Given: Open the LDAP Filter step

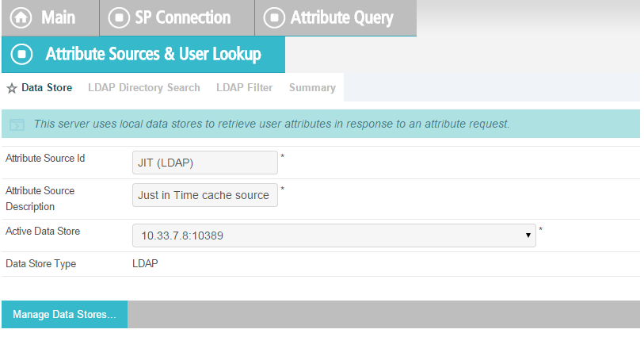Looking at the screenshot, I should coord(245,87).
